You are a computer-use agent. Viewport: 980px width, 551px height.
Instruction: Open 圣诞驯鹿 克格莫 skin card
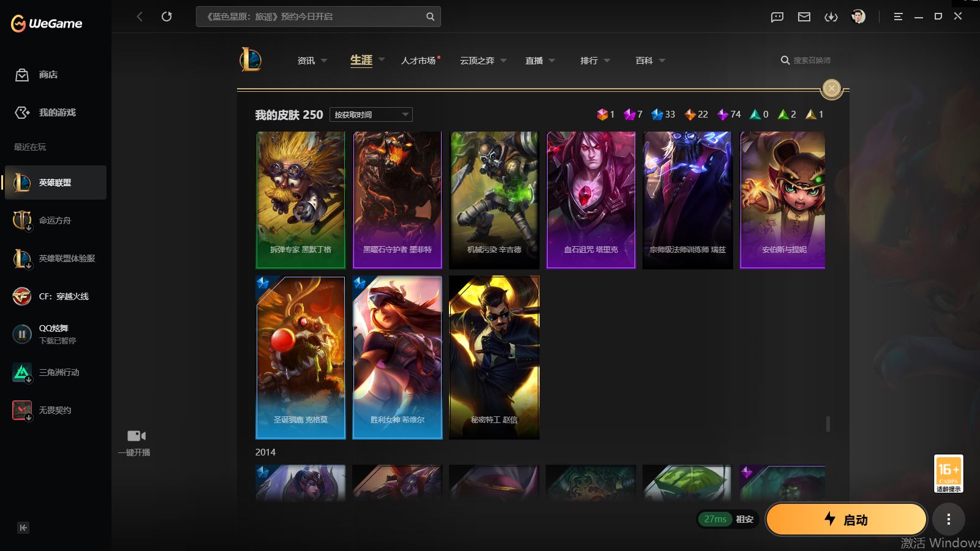(x=300, y=358)
